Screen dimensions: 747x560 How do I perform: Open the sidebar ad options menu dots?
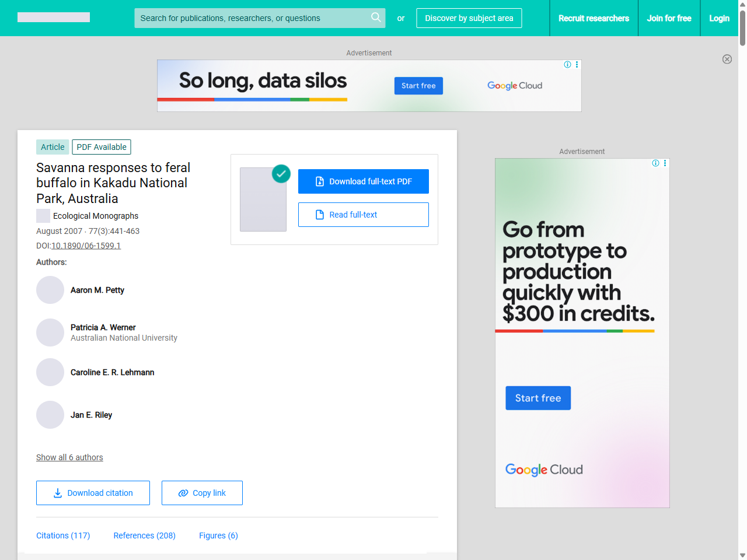click(x=665, y=163)
